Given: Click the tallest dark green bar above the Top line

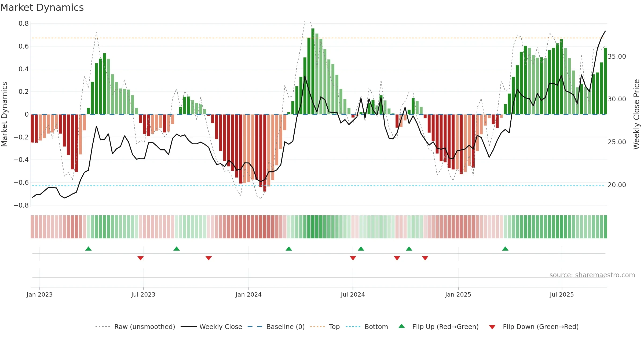Looking at the screenshot, I should (313, 71).
